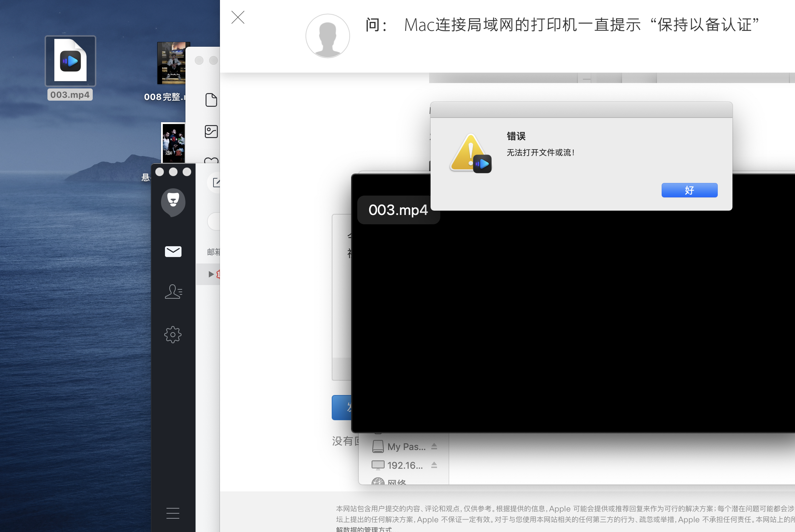795x532 pixels.
Task: Eject the 192.16... network volume
Action: (x=434, y=465)
